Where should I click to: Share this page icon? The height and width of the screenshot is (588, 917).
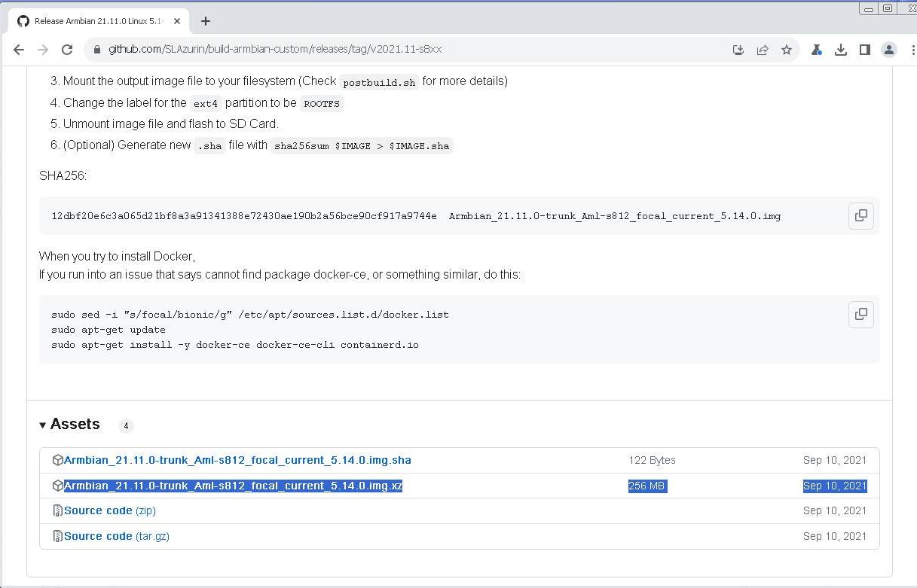pyautogui.click(x=763, y=50)
